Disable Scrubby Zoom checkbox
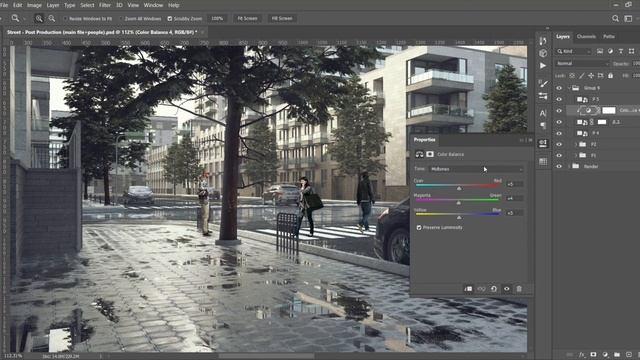 (170, 18)
